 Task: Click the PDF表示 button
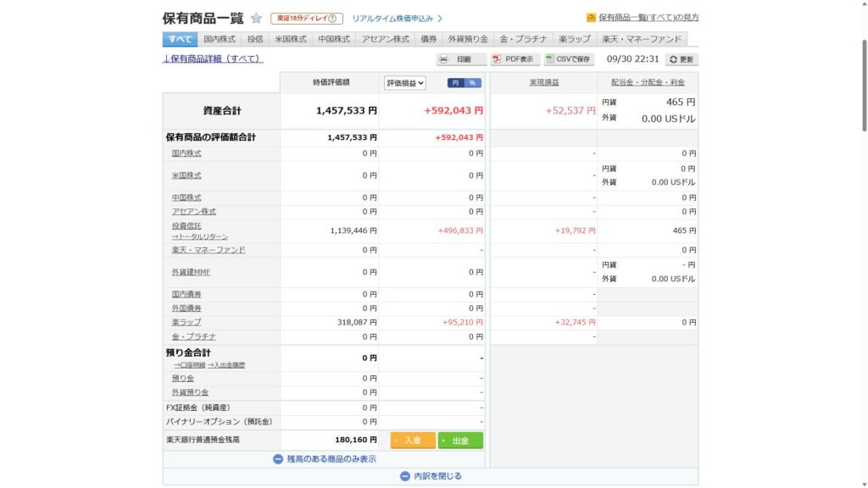515,59
